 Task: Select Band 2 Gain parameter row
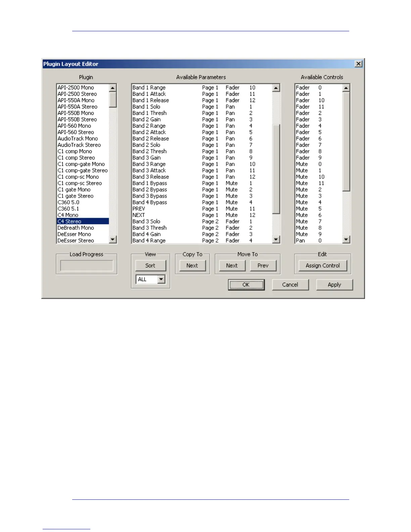point(202,120)
